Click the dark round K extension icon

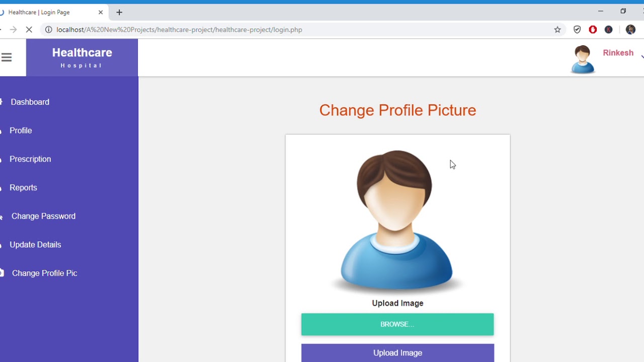(x=608, y=30)
